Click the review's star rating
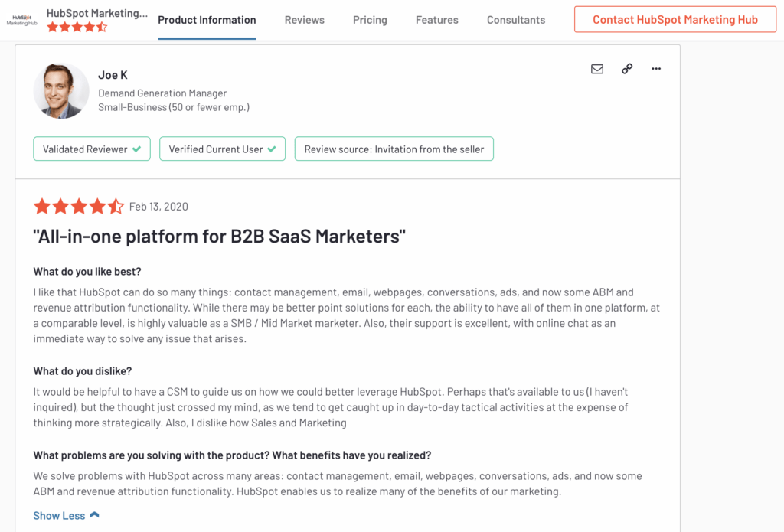The image size is (784, 532). point(79,206)
